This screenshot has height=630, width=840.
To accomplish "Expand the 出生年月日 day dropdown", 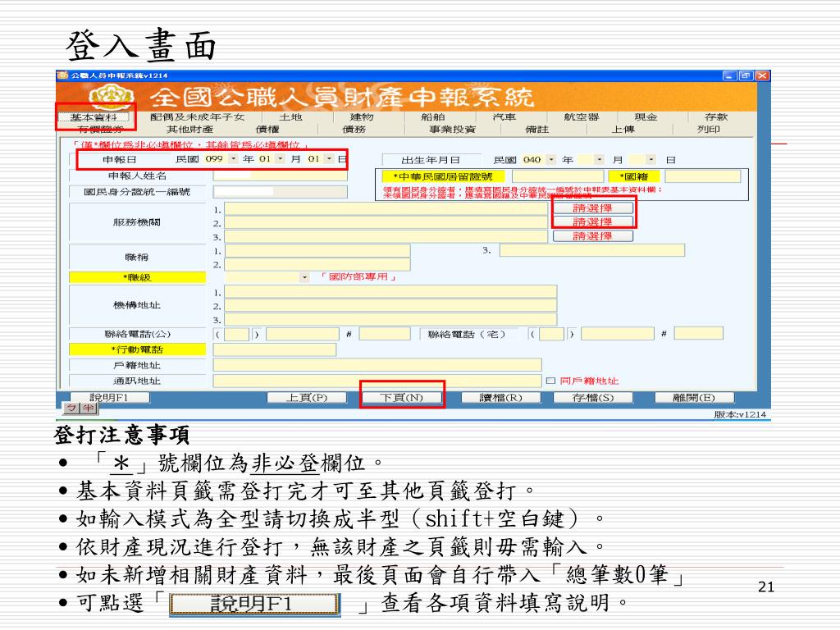I will pyautogui.click(x=651, y=160).
